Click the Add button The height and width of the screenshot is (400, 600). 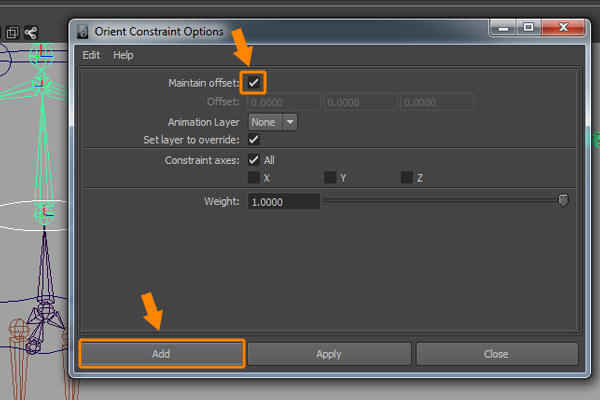161,354
